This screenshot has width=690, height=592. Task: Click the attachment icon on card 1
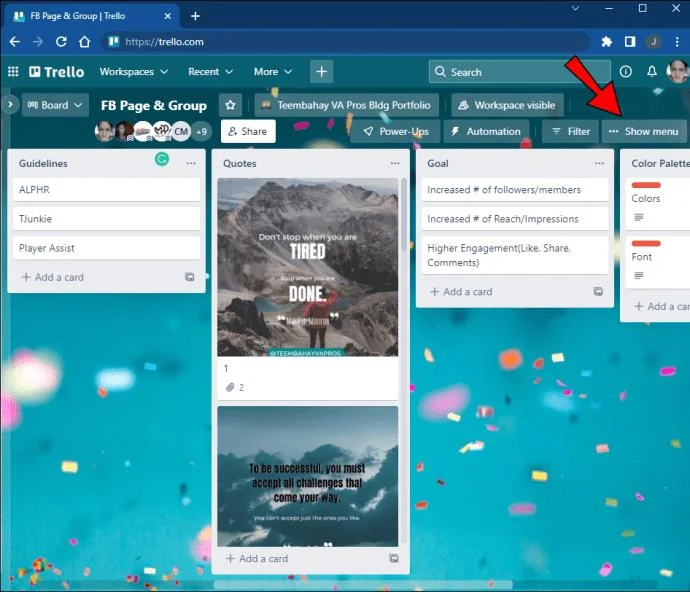click(x=230, y=387)
